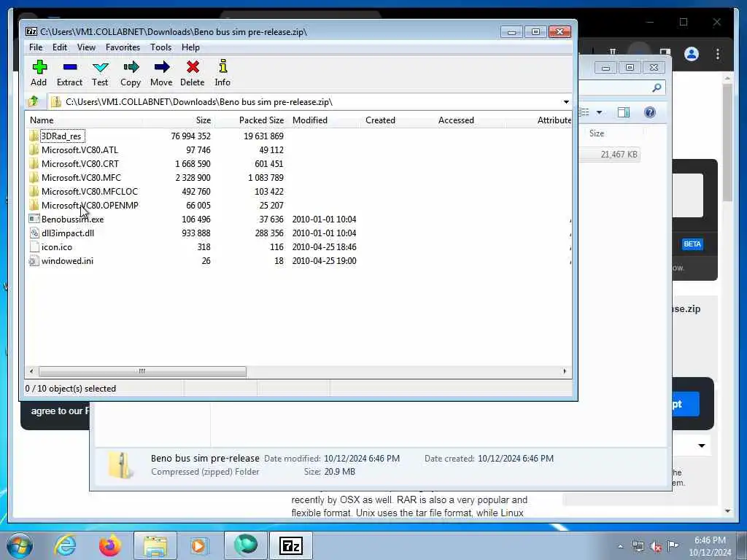Click the horizontal scrollbar thumb in 7-Zip
747x560 pixels.
pos(142,371)
